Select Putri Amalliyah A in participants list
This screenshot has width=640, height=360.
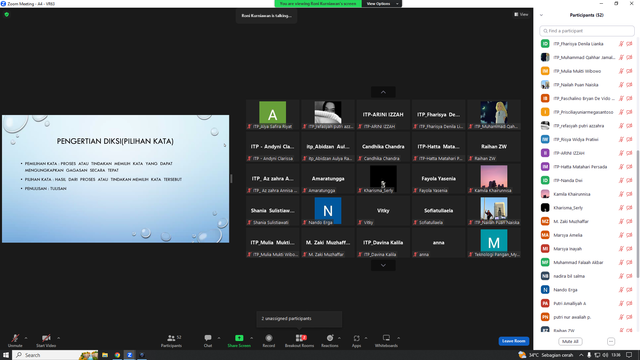587,303
